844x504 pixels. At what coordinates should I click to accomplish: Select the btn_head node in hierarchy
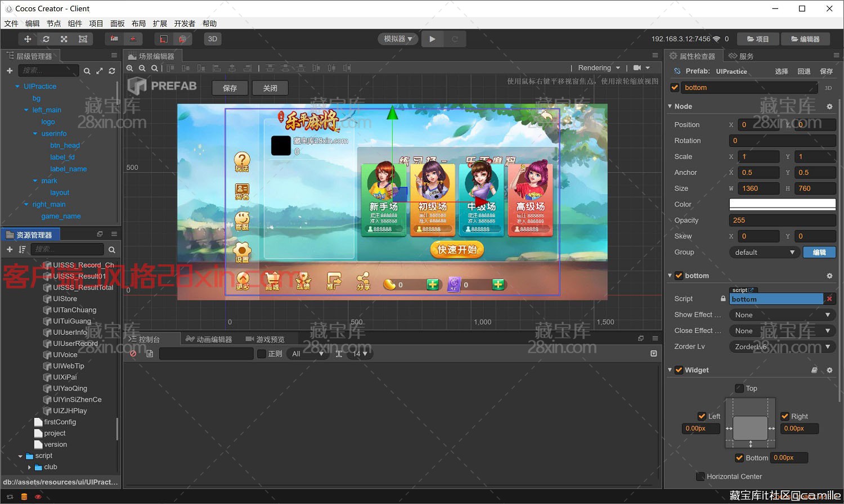pos(65,145)
